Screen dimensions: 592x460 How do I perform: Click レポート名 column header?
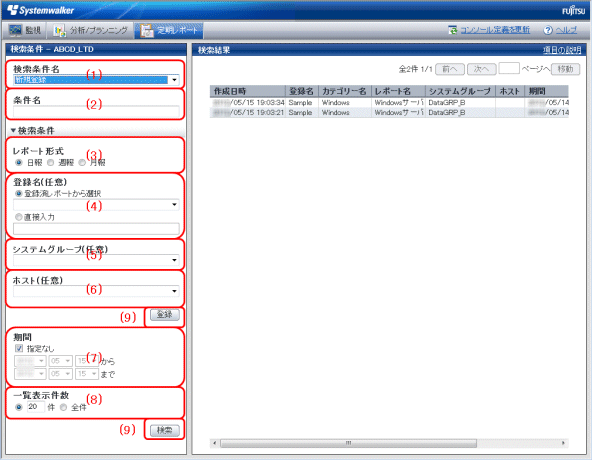click(398, 91)
